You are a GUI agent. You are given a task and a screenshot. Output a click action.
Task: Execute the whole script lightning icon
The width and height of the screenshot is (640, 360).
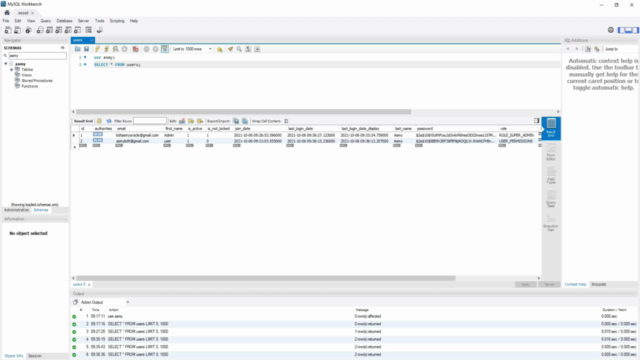pos(98,49)
